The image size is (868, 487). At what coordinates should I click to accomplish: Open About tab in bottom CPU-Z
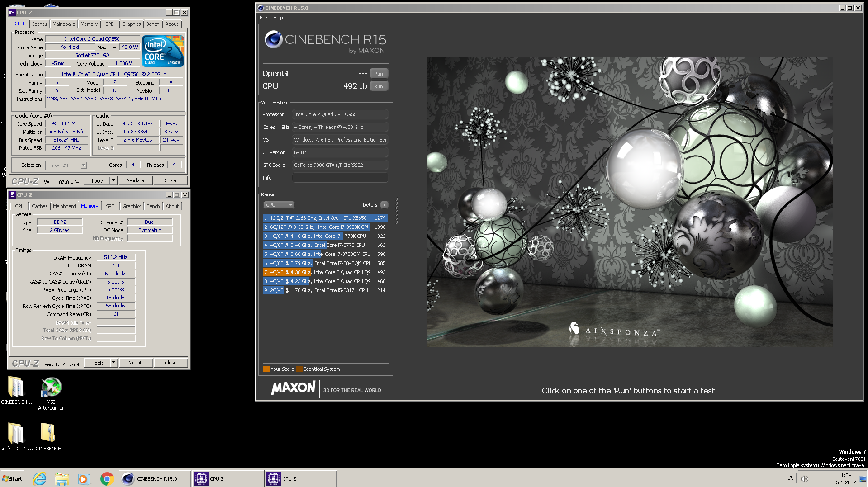172,206
